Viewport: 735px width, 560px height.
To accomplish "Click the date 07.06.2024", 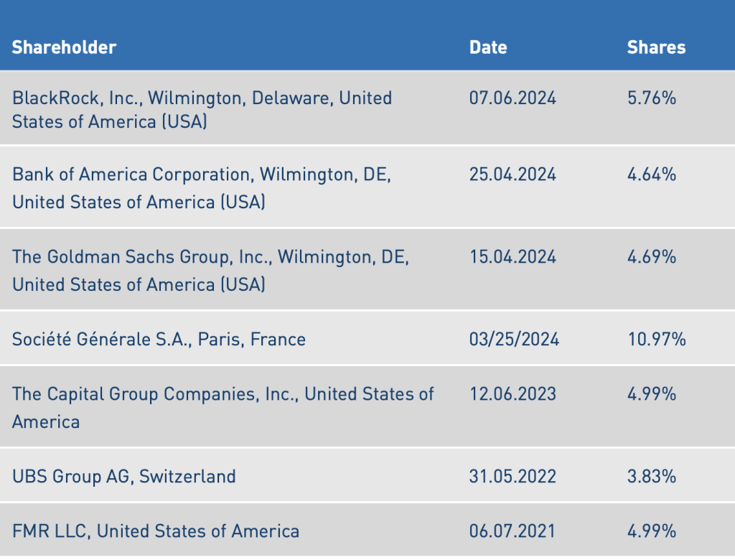I will (x=512, y=98).
